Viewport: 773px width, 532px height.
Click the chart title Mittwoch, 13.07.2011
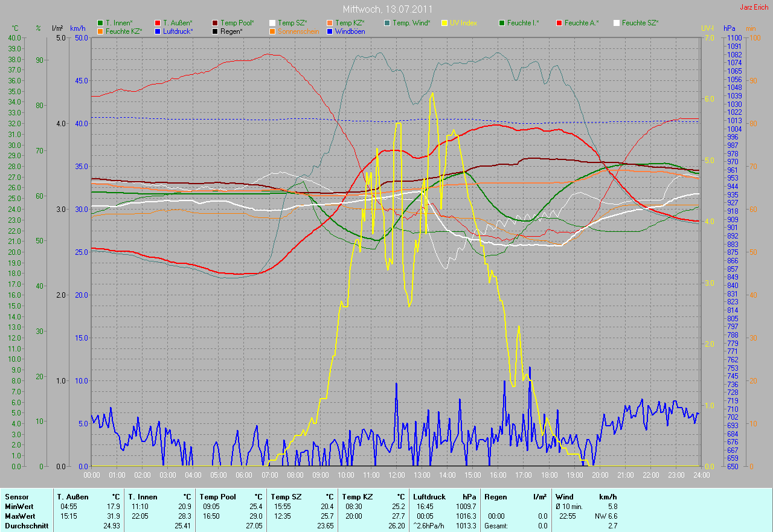386,10
